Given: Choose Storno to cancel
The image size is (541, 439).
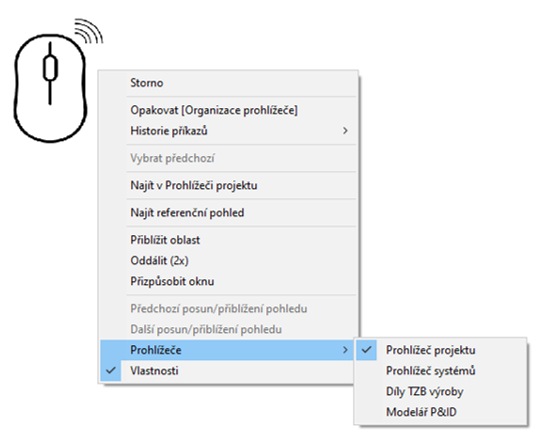Looking at the screenshot, I should 228,83.
